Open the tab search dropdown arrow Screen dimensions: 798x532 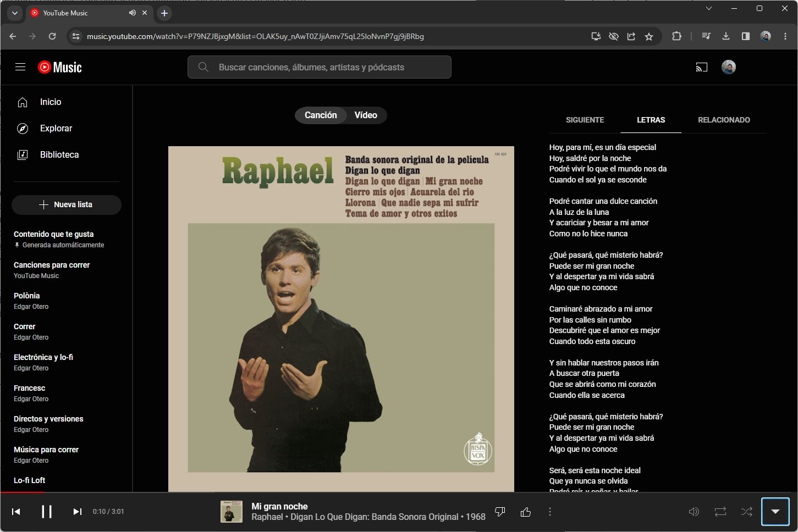pos(15,13)
